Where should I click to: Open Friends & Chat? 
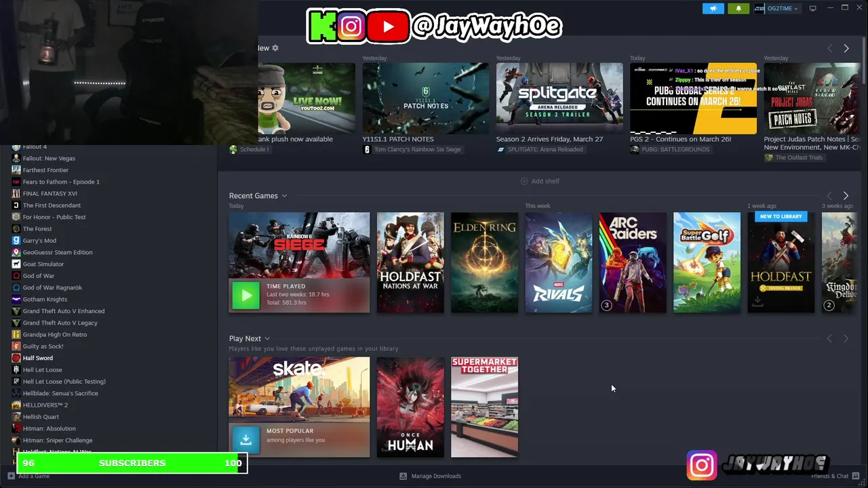[835, 476]
